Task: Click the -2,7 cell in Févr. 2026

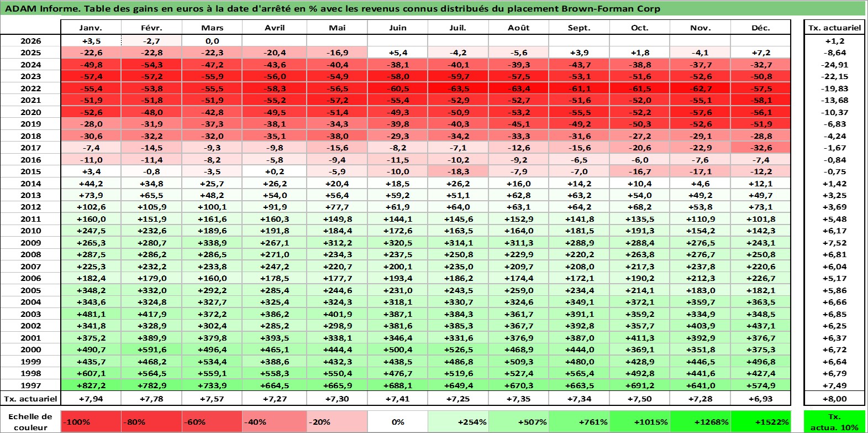Action: coord(151,41)
